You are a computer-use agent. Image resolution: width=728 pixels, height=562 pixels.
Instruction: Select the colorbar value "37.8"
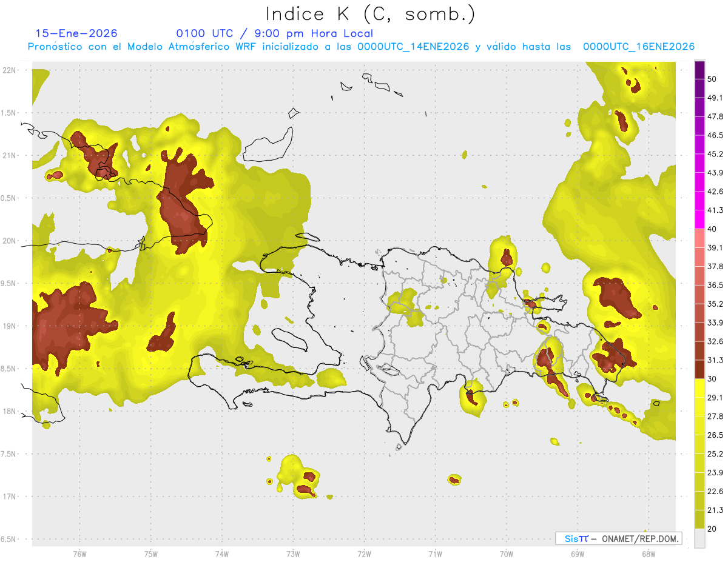[x=715, y=267]
